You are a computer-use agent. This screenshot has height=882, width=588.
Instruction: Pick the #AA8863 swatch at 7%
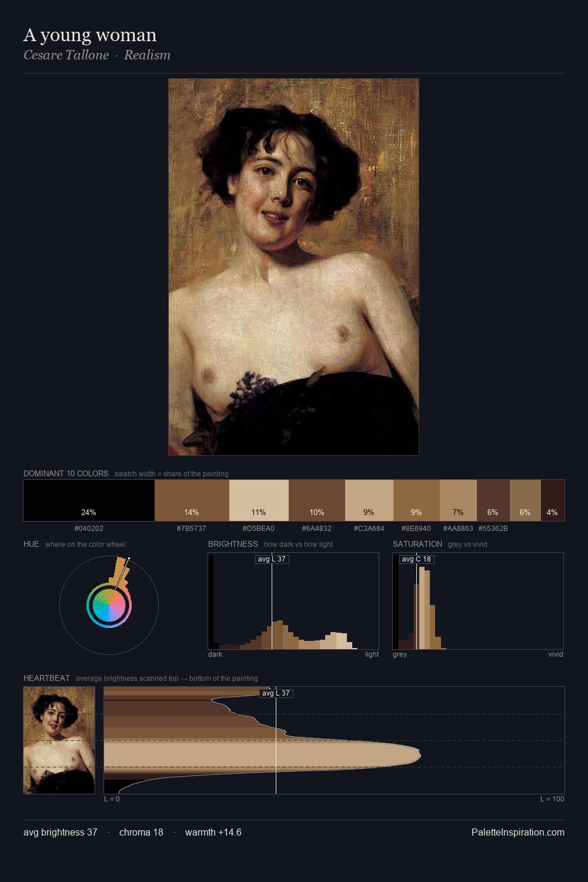458,500
